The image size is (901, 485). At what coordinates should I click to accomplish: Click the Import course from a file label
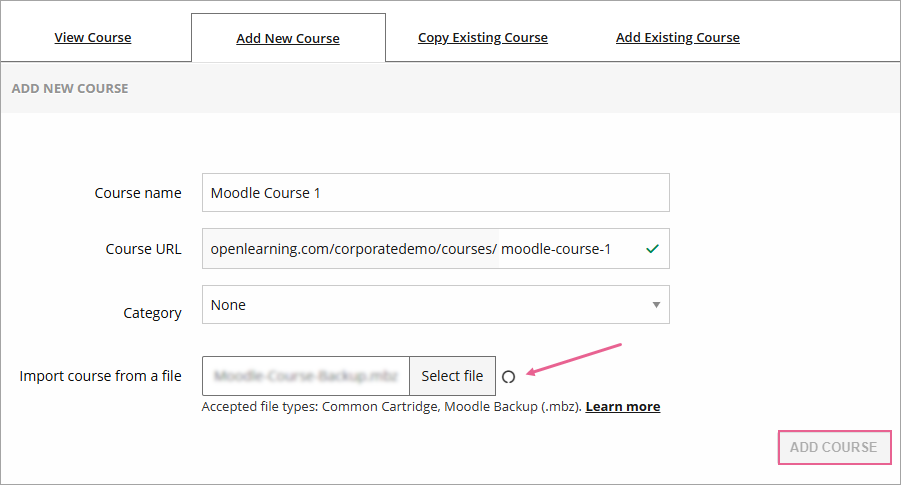pos(101,376)
